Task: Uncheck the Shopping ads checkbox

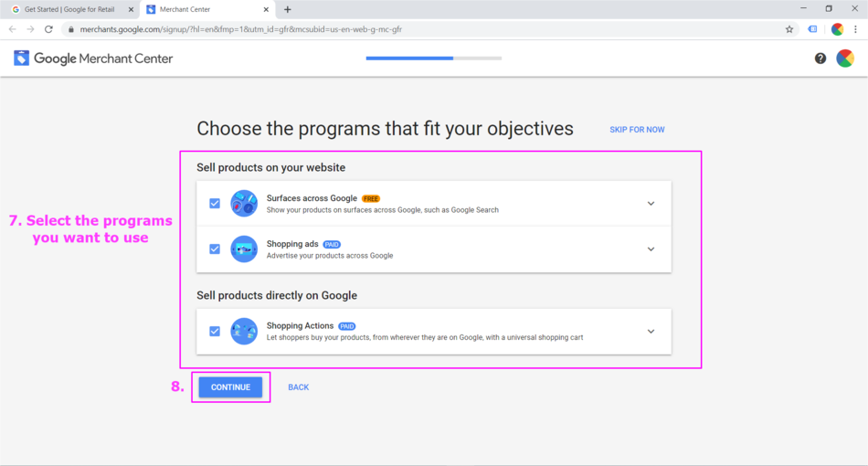Action: tap(215, 249)
